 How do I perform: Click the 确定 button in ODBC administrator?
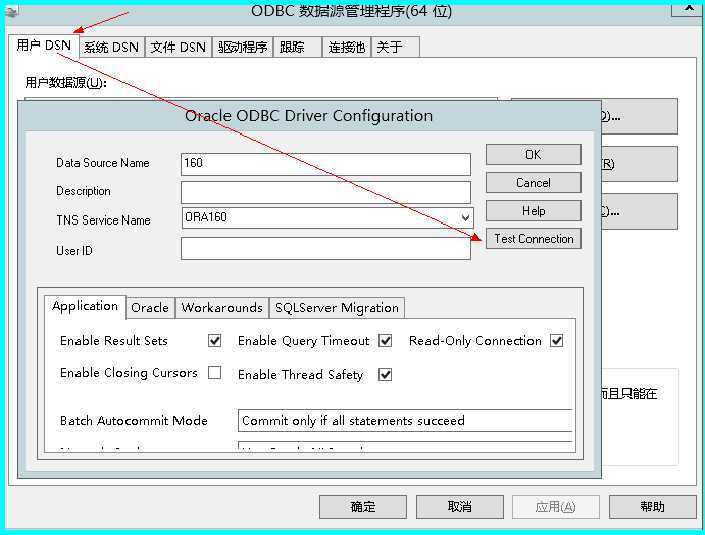(x=363, y=507)
